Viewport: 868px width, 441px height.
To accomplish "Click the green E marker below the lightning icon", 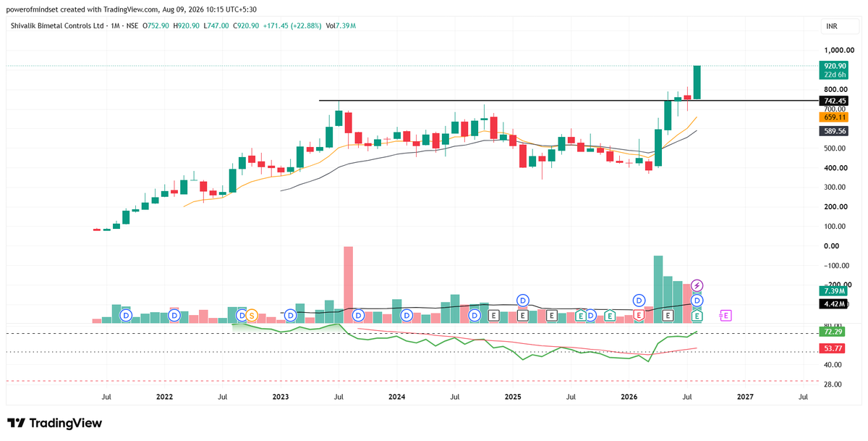I will coord(697,315).
